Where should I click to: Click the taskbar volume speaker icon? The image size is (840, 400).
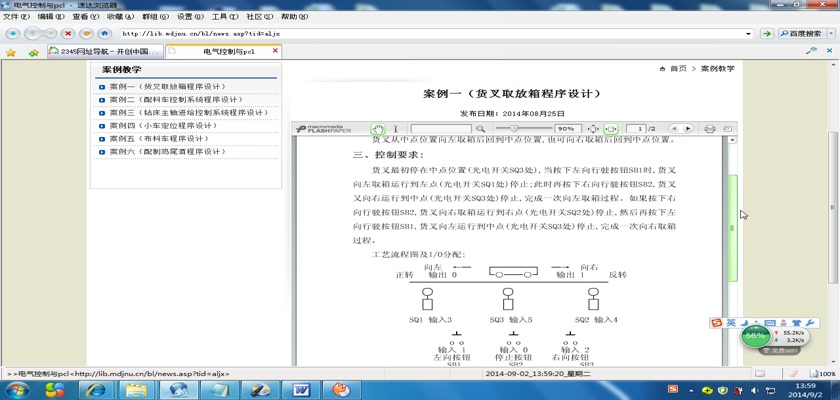click(754, 390)
